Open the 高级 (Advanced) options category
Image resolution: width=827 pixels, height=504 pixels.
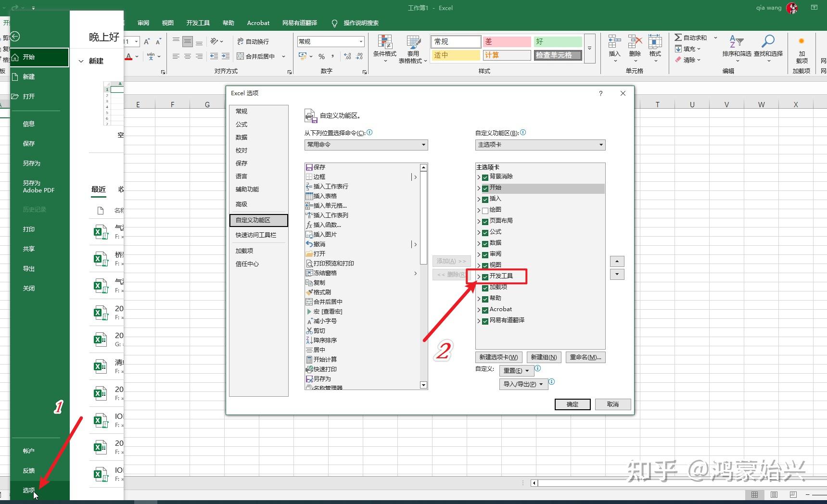259,204
